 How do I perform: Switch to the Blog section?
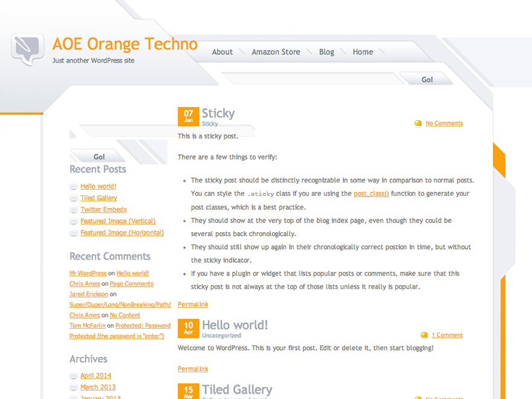click(x=326, y=52)
